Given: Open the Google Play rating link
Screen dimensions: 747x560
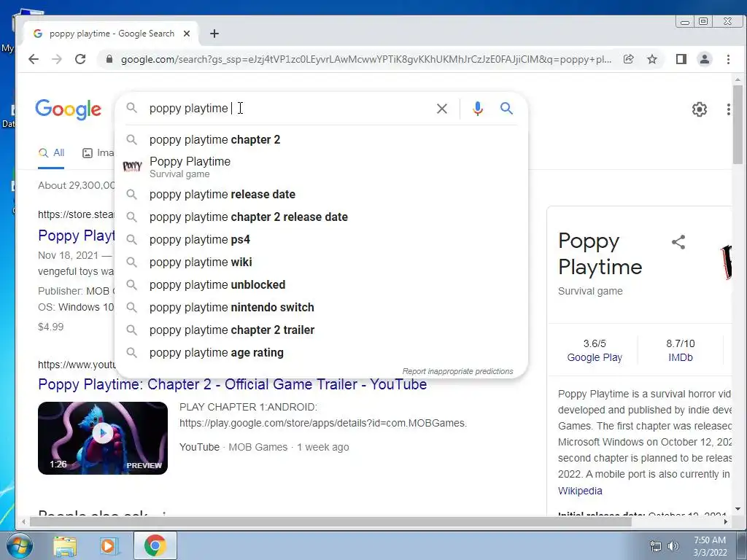Looking at the screenshot, I should [x=595, y=357].
